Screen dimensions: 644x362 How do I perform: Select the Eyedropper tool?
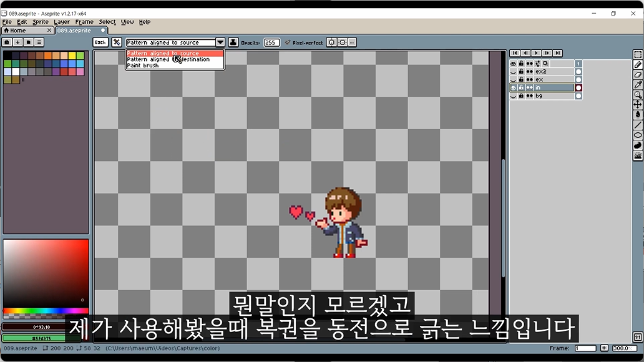(x=638, y=85)
